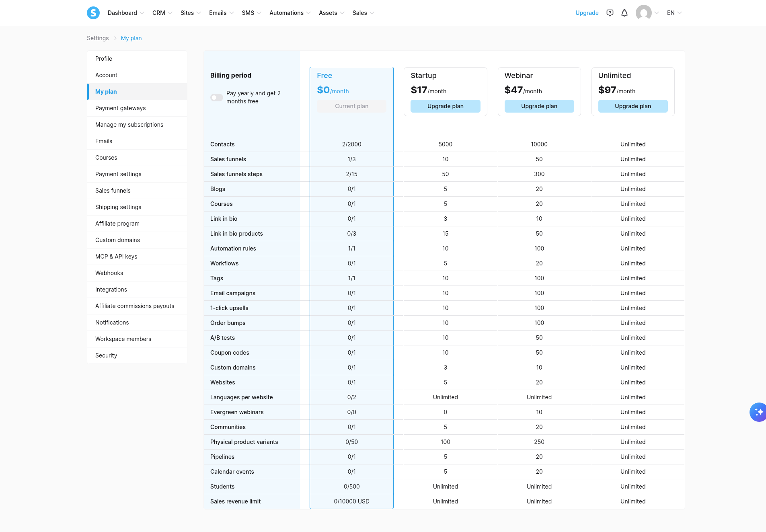Expand the Sales dropdown
Image resolution: width=766 pixels, height=532 pixels.
pos(363,13)
